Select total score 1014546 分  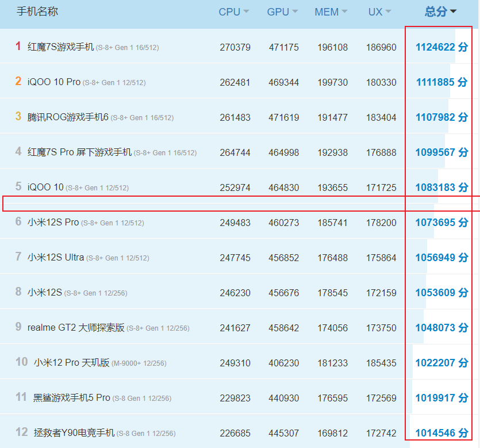point(441,432)
